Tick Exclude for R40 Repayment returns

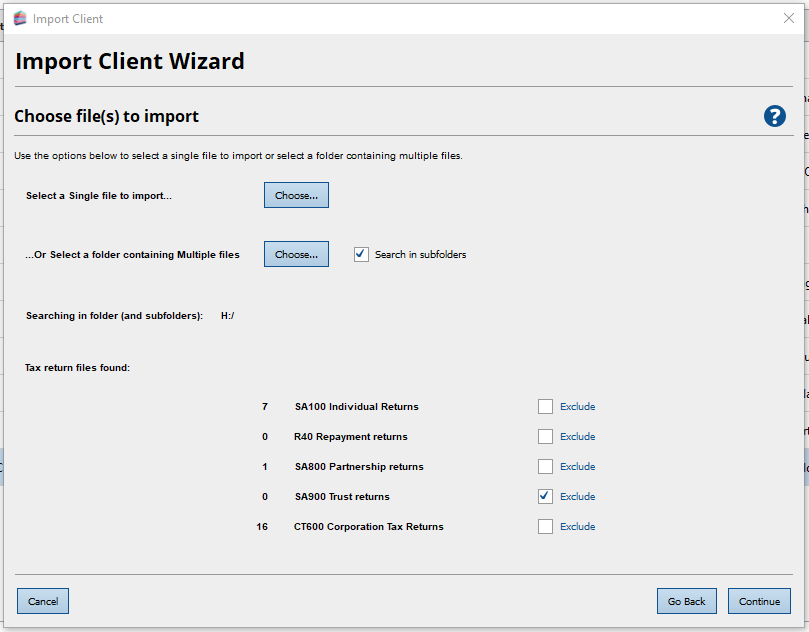pyautogui.click(x=545, y=436)
